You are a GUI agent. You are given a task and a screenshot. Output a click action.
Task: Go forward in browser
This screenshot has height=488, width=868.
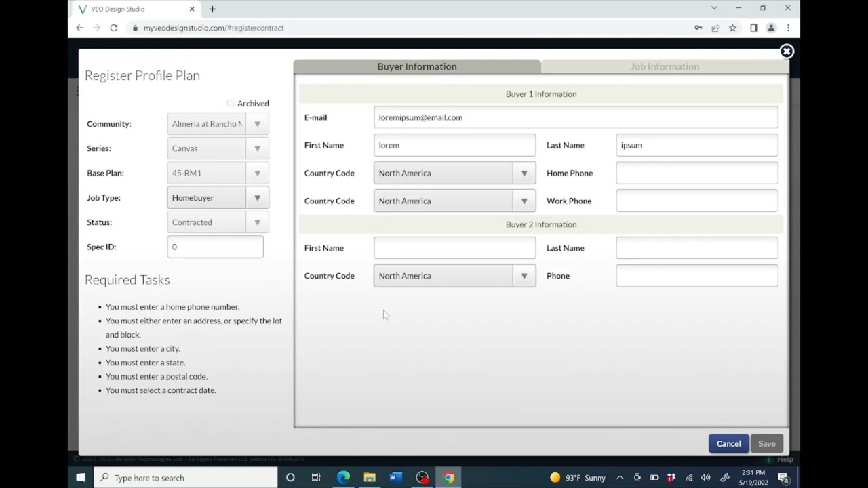click(96, 28)
